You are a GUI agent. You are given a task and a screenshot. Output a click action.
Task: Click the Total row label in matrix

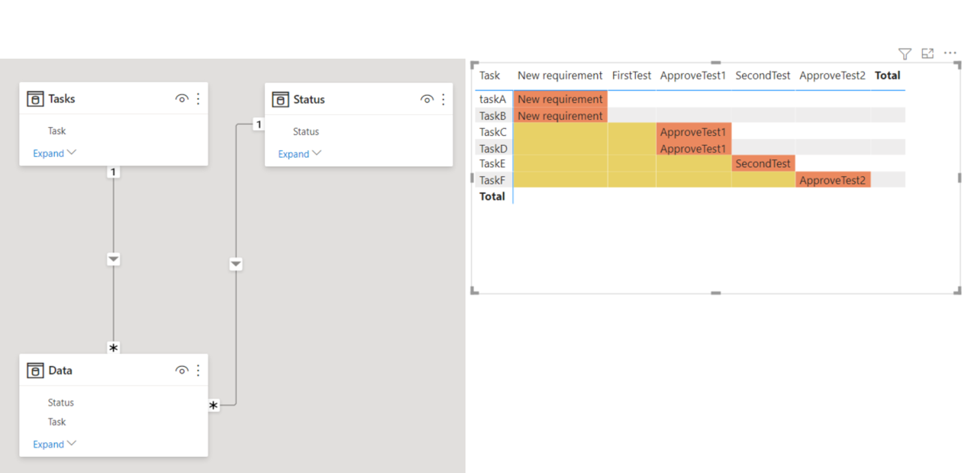click(492, 197)
